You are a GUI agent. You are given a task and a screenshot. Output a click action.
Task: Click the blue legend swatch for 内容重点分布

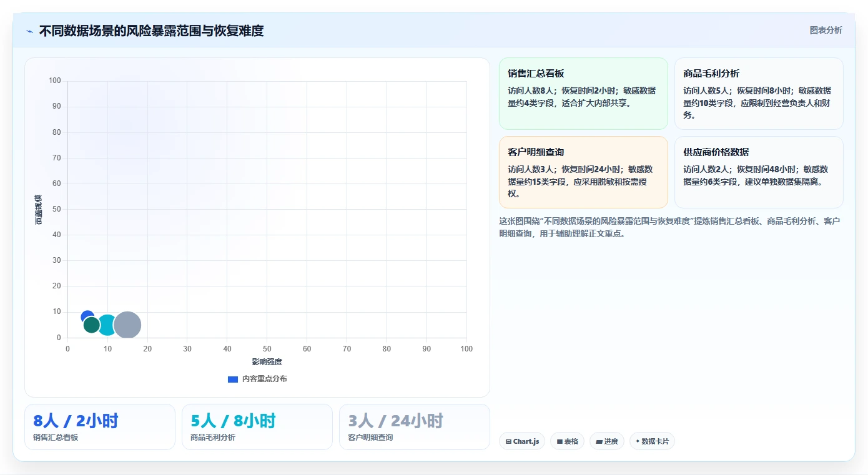233,379
